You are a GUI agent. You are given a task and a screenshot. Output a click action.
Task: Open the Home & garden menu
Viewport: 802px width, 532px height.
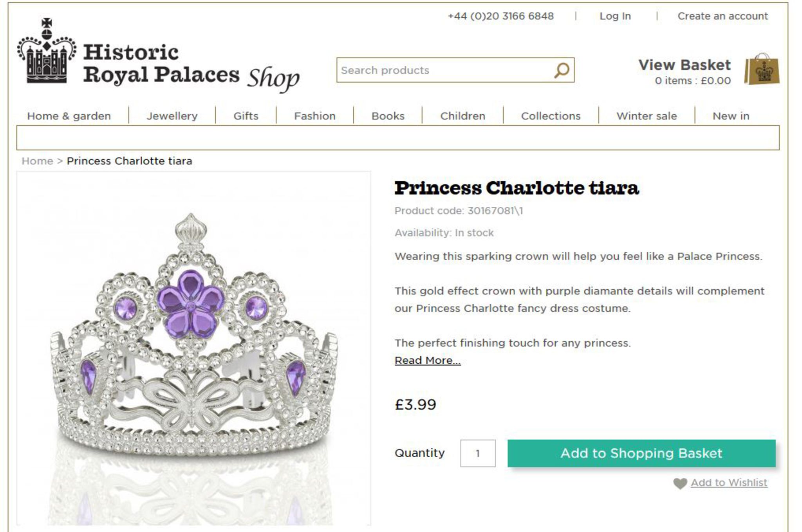point(69,116)
